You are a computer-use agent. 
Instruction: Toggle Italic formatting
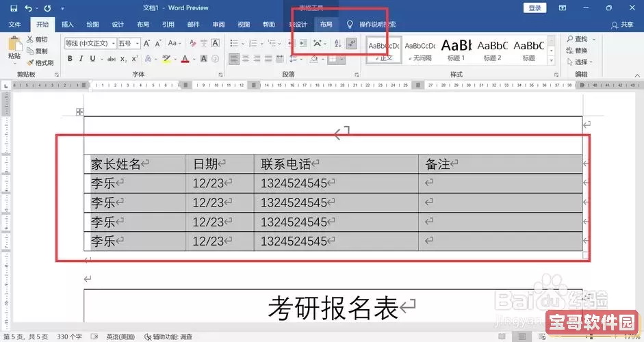pyautogui.click(x=80, y=60)
